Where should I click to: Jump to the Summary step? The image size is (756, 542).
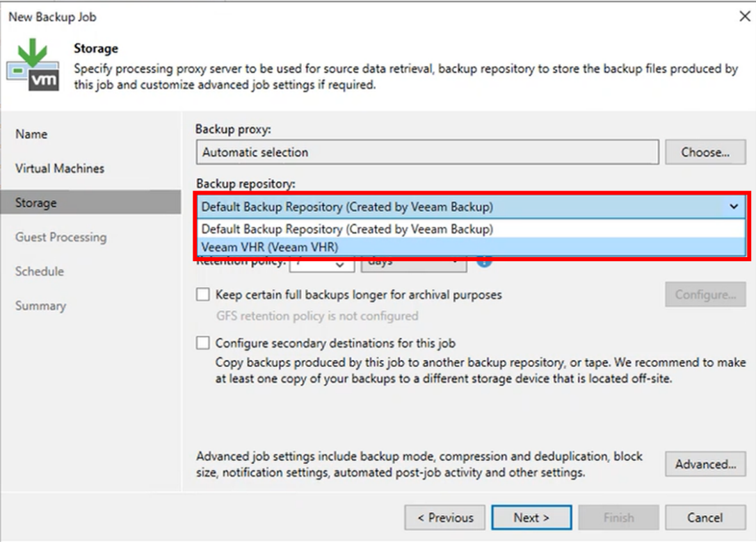40,306
